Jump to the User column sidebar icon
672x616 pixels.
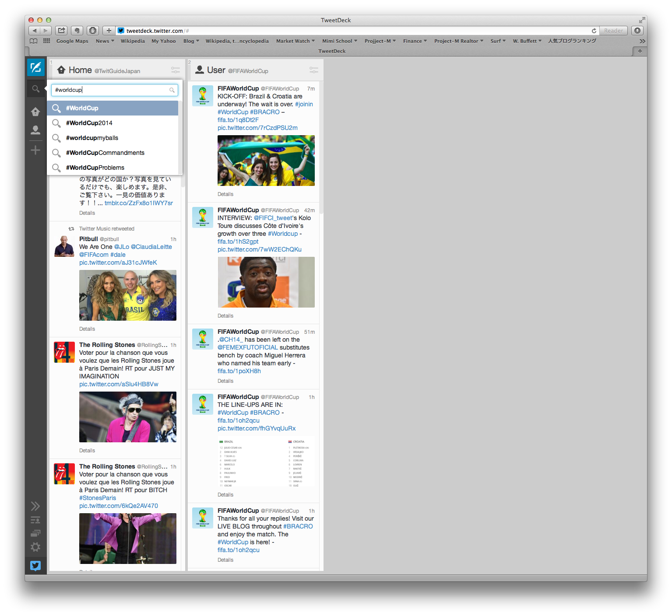pyautogui.click(x=35, y=130)
